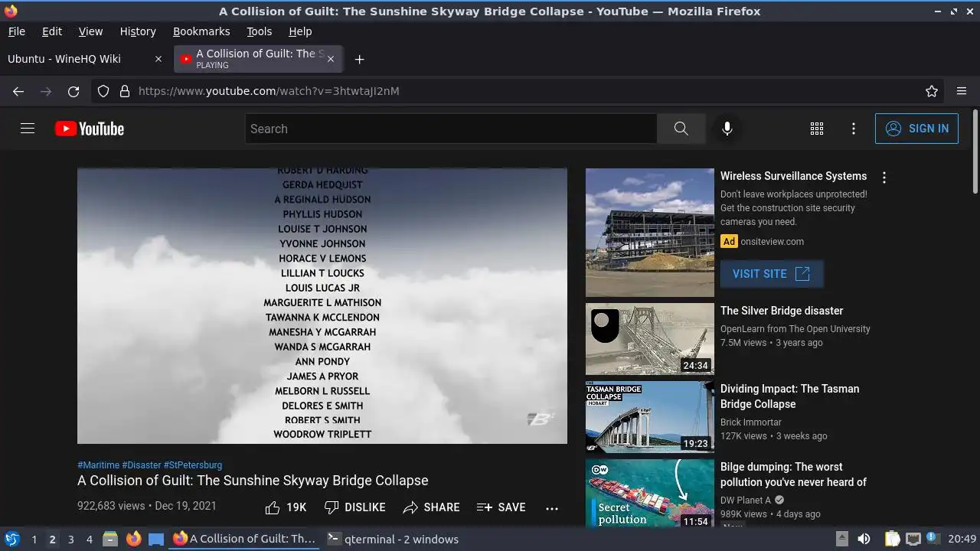Image resolution: width=980 pixels, height=551 pixels.
Task: Save the video to a playlist
Action: [x=501, y=507]
